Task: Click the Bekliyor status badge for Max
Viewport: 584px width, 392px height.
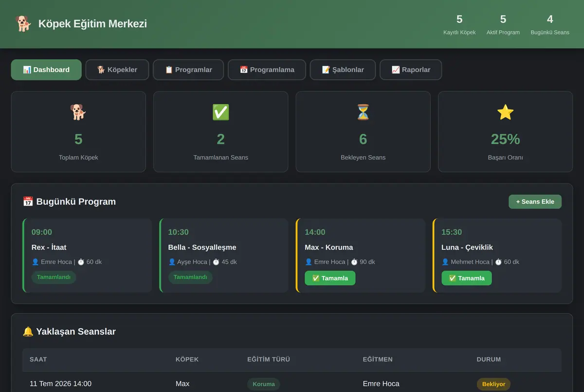Action: pos(493,384)
